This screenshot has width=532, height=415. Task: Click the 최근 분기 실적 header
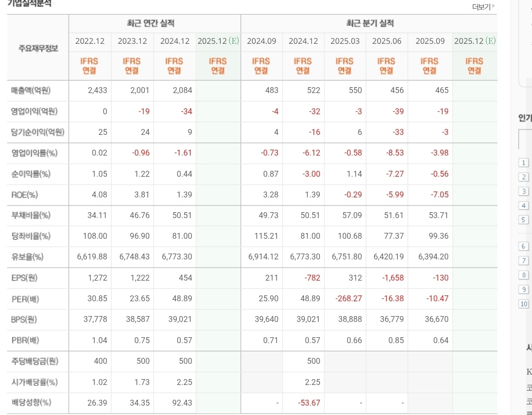(x=369, y=24)
